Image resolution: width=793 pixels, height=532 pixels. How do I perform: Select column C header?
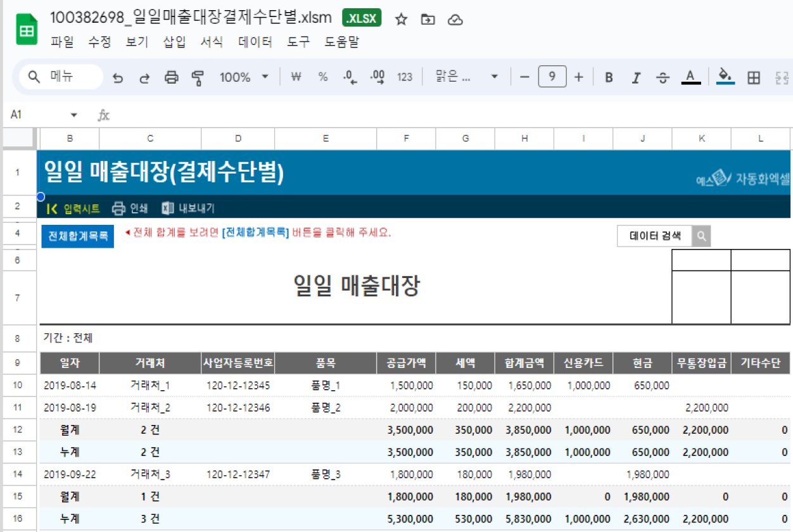[150, 139]
